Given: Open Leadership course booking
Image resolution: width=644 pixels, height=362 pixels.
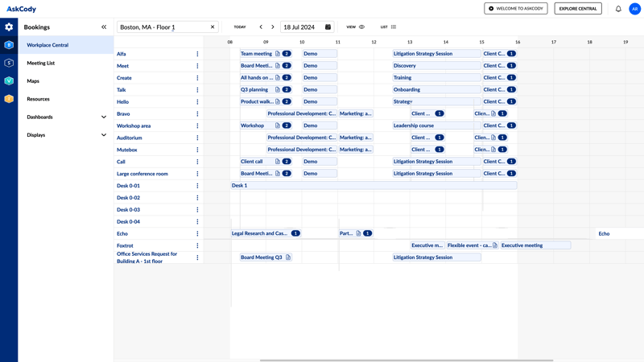Looking at the screenshot, I should tap(436, 125).
